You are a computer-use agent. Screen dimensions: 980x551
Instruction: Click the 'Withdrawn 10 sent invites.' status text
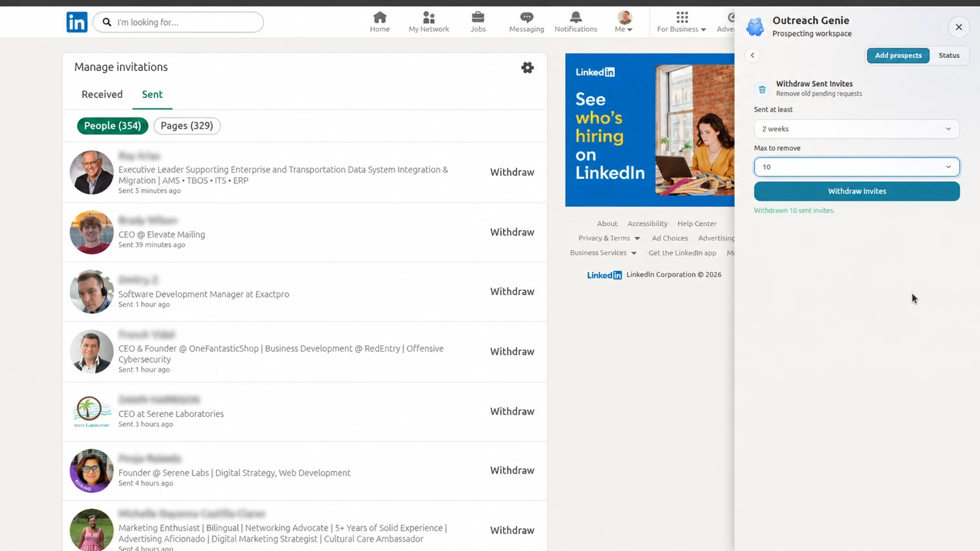[x=794, y=210]
